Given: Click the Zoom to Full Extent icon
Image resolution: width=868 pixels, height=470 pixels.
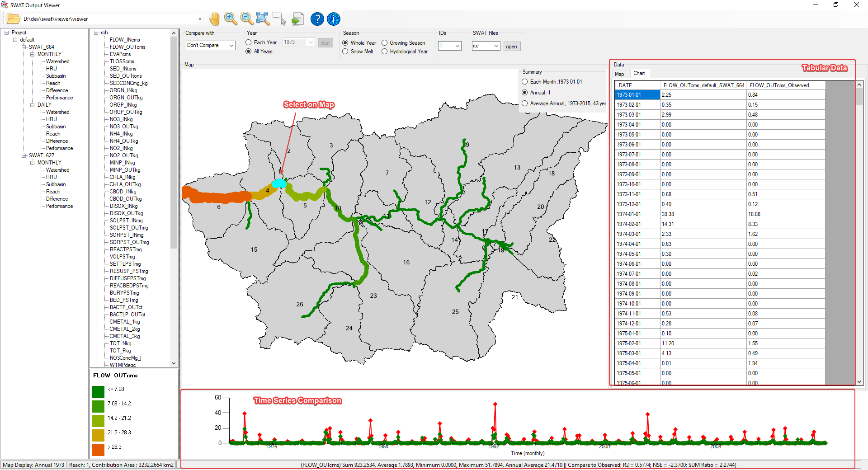Looking at the screenshot, I should (x=263, y=19).
